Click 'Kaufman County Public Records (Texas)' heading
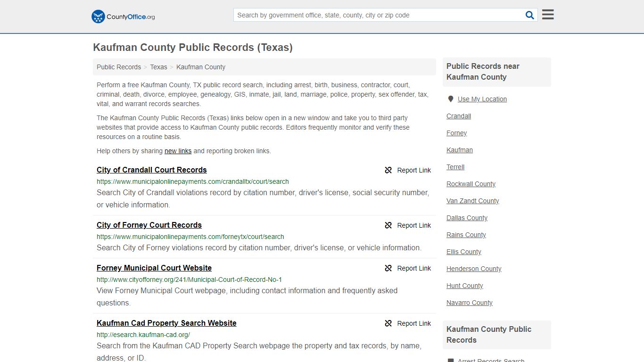This screenshot has height=362, width=644. pyautogui.click(x=193, y=47)
